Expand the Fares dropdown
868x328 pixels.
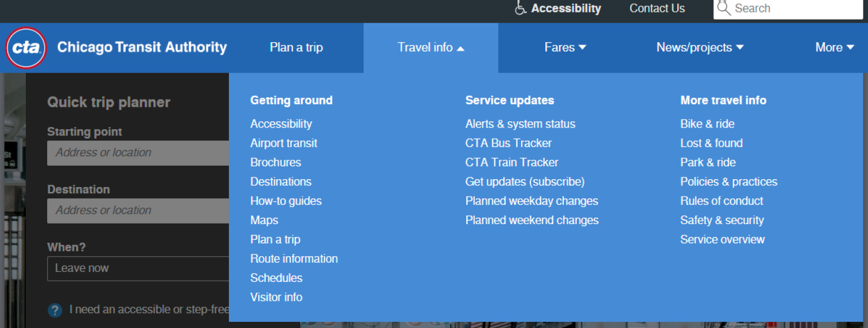[x=565, y=47]
